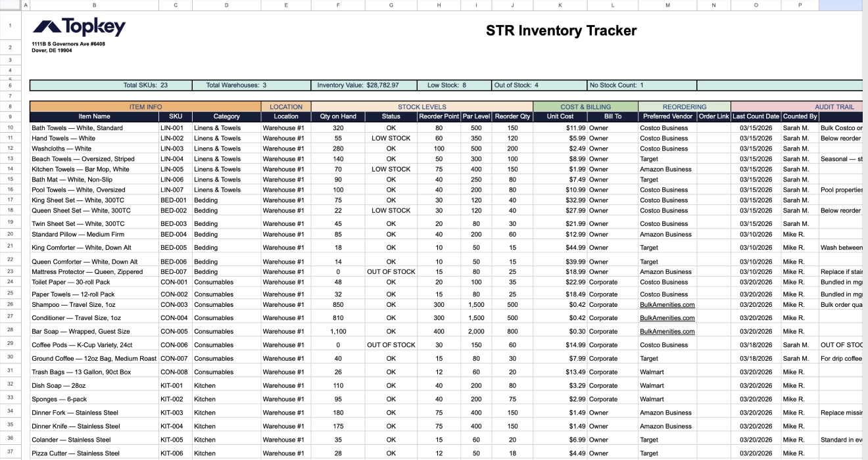The image size is (868, 460).
Task: Open the BulkAmenities.com link for Conditioner
Action: (667, 318)
